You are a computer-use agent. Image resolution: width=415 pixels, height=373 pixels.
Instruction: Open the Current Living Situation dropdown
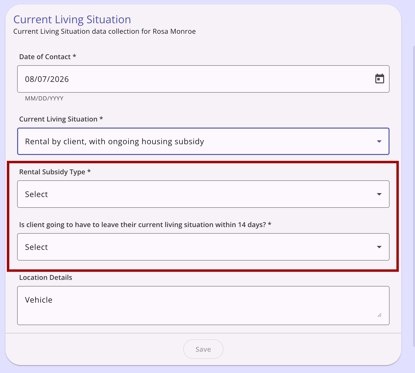click(203, 141)
